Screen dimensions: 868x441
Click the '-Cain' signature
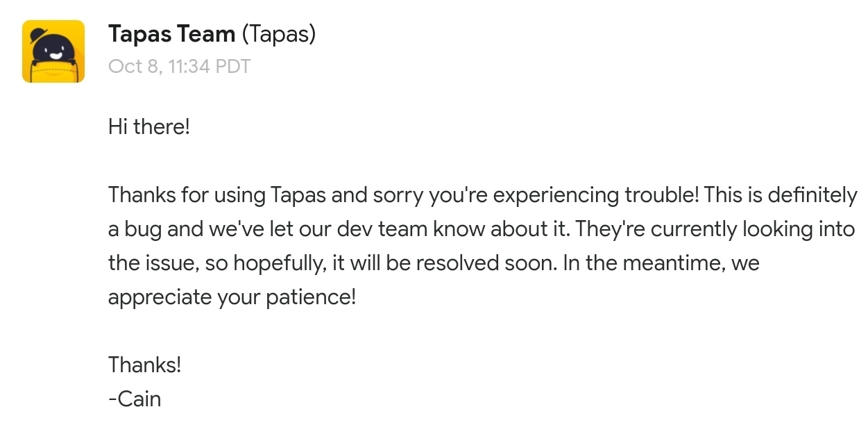[135, 399]
